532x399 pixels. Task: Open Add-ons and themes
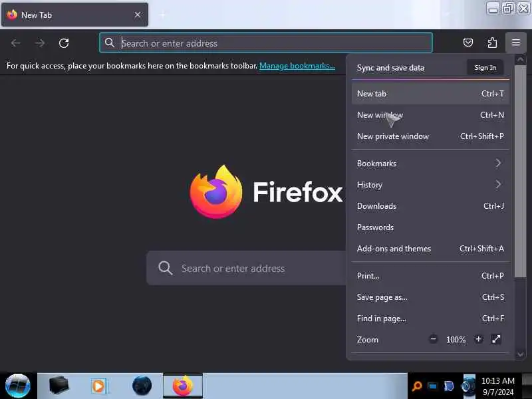click(x=430, y=249)
